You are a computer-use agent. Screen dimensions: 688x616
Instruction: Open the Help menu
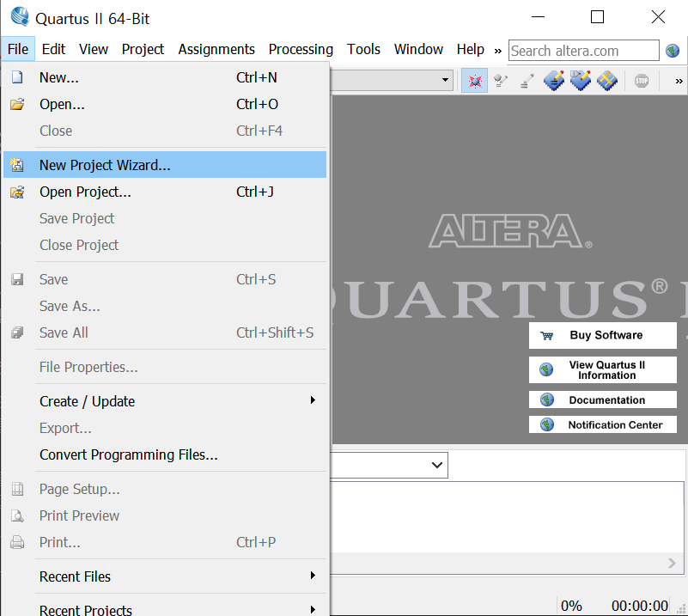[471, 49]
